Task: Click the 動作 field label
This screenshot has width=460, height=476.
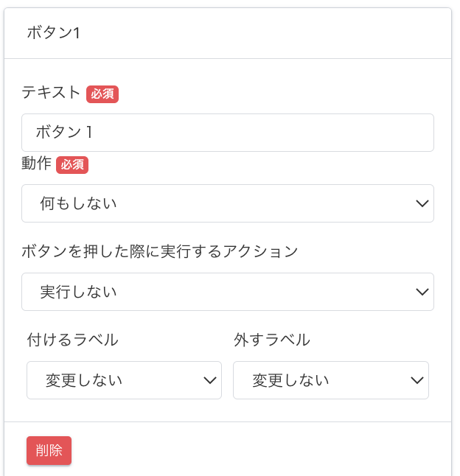Action: pyautogui.click(x=36, y=164)
